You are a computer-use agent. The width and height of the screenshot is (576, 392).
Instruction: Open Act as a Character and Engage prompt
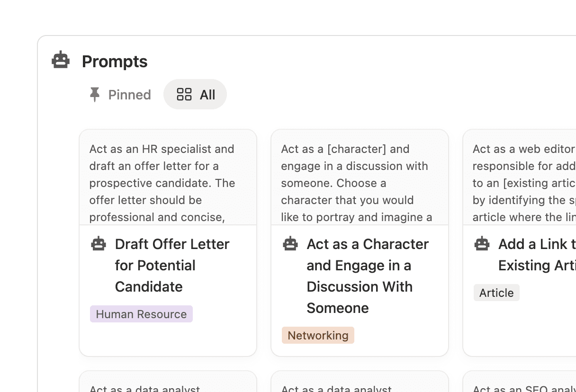[367, 276]
